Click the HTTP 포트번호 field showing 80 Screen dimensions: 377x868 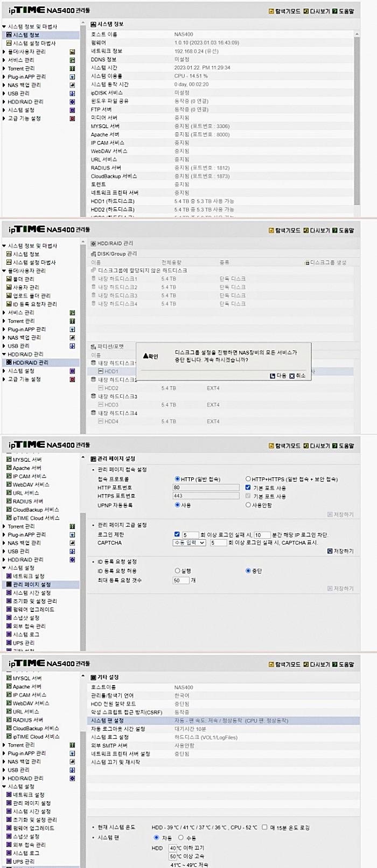pos(206,488)
